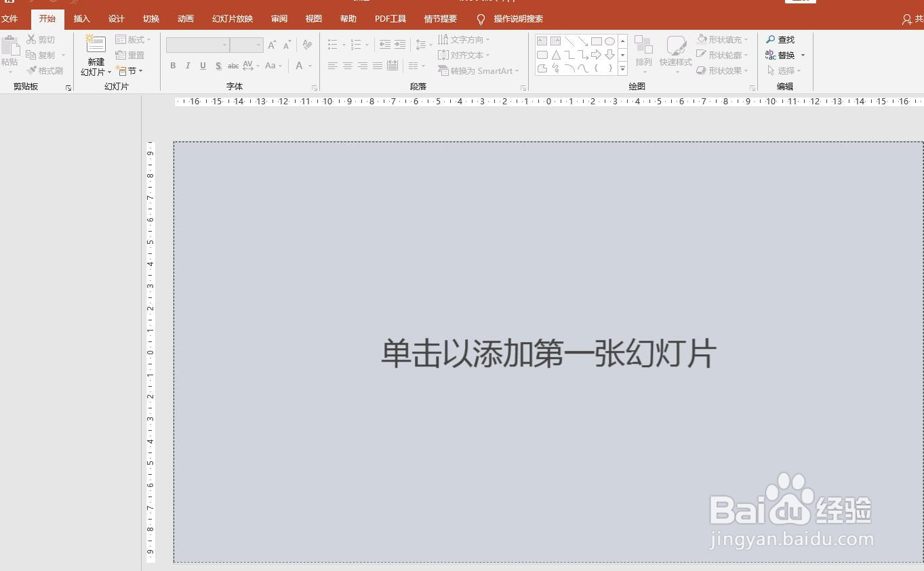Open the font name combo box
924x571 pixels.
pyautogui.click(x=197, y=45)
